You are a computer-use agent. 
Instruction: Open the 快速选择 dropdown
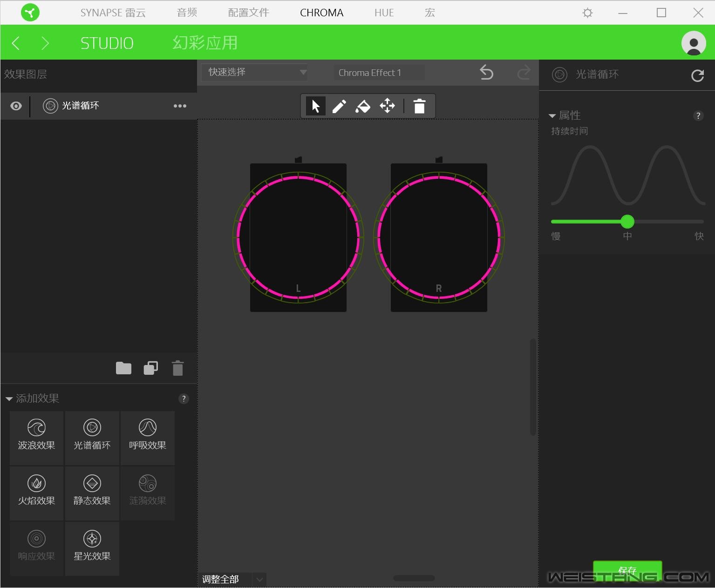pos(254,72)
